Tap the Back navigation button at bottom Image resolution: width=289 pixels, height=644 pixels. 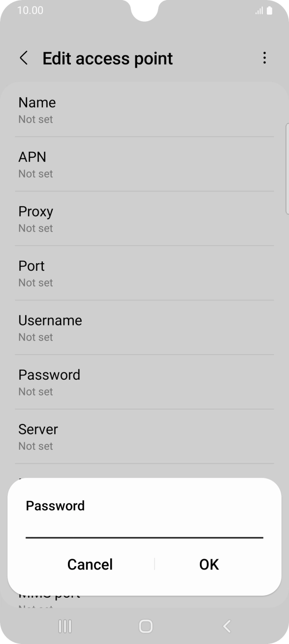tap(226, 627)
